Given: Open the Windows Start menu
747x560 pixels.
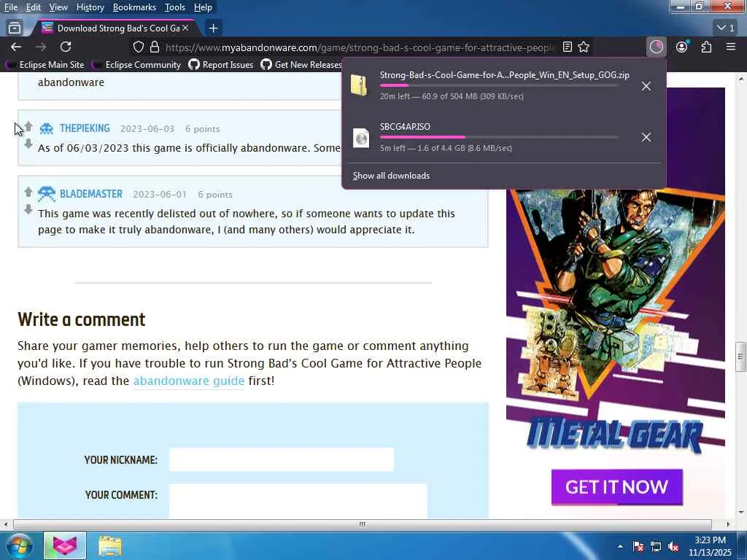Looking at the screenshot, I should tap(19, 545).
